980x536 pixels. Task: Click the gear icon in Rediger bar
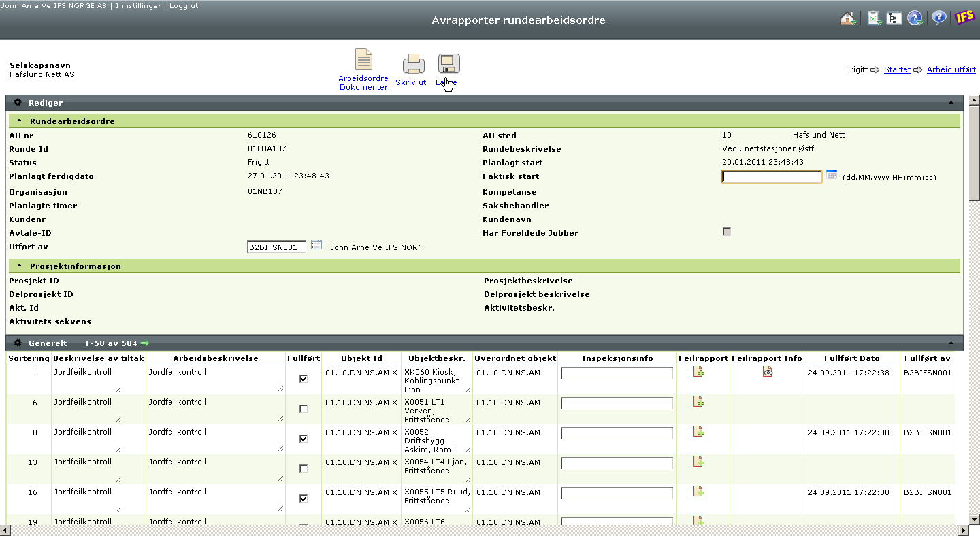pyautogui.click(x=18, y=102)
